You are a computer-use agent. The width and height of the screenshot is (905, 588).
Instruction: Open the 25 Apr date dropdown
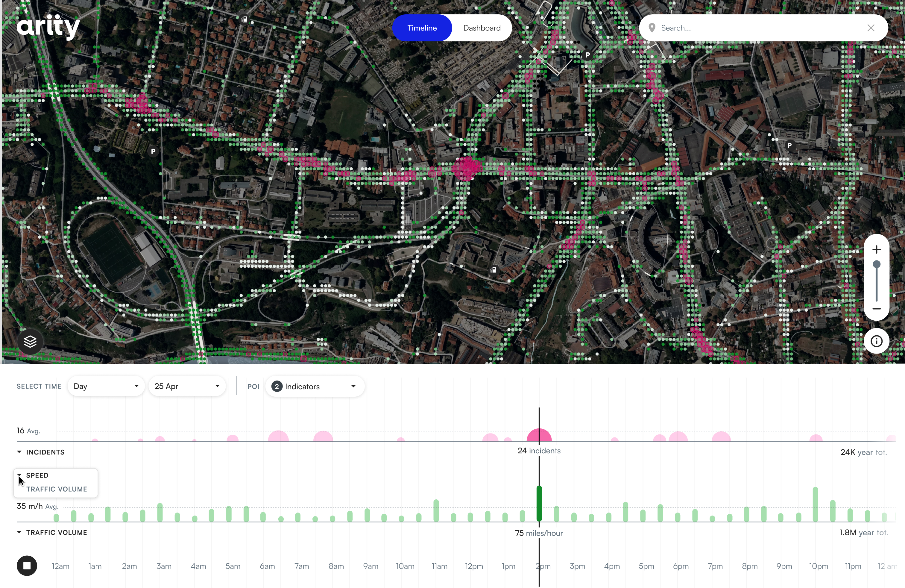click(x=187, y=386)
